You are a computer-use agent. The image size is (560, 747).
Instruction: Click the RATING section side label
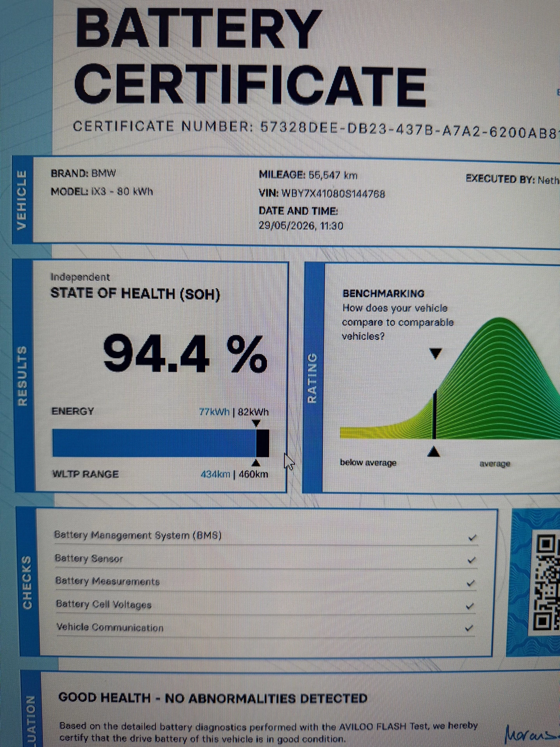(x=312, y=378)
